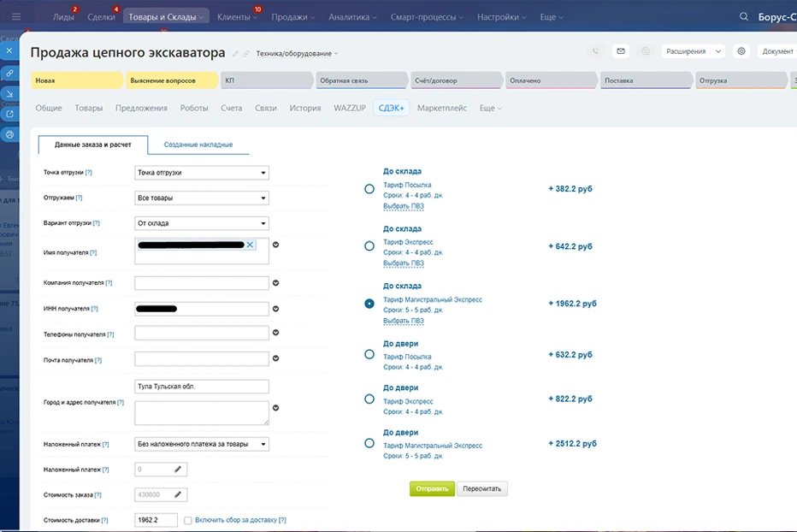Select the 2512.2 руб door Магистральный Экспресс tariff
The width and height of the screenshot is (797, 532).
coord(369,443)
